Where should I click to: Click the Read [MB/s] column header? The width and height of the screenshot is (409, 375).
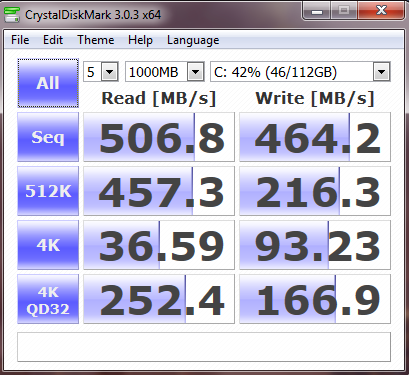coord(159,98)
